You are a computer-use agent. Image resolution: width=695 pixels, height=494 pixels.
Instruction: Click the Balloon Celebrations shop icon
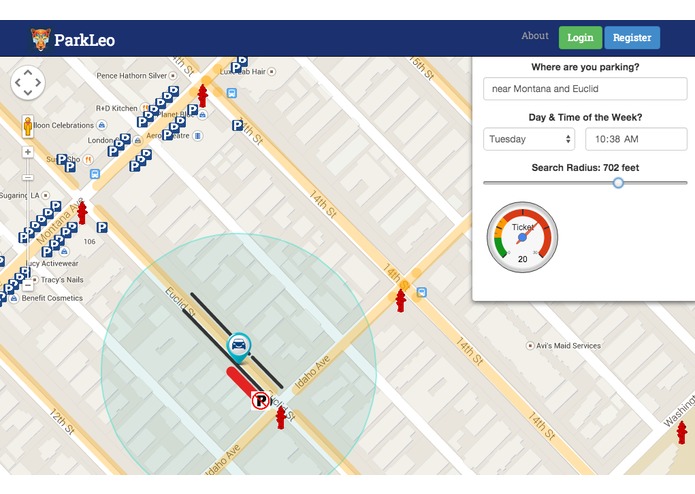click(102, 125)
